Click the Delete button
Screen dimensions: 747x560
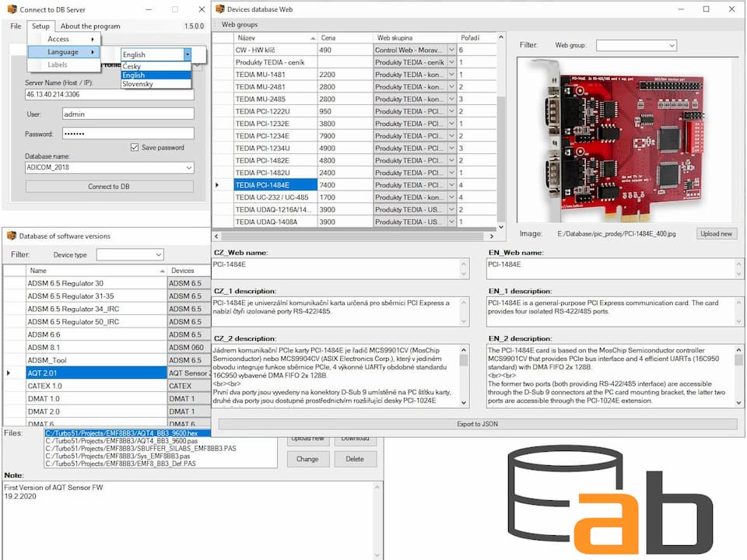(x=355, y=459)
